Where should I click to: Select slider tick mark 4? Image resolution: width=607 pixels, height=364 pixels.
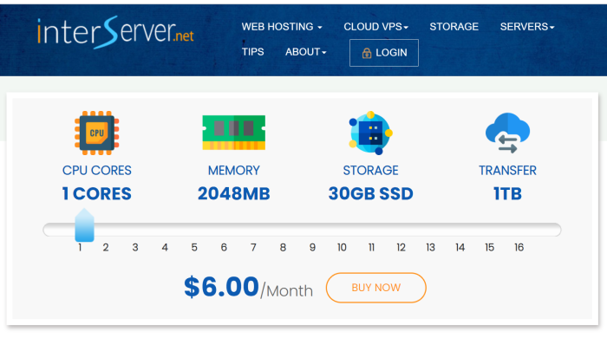point(165,248)
